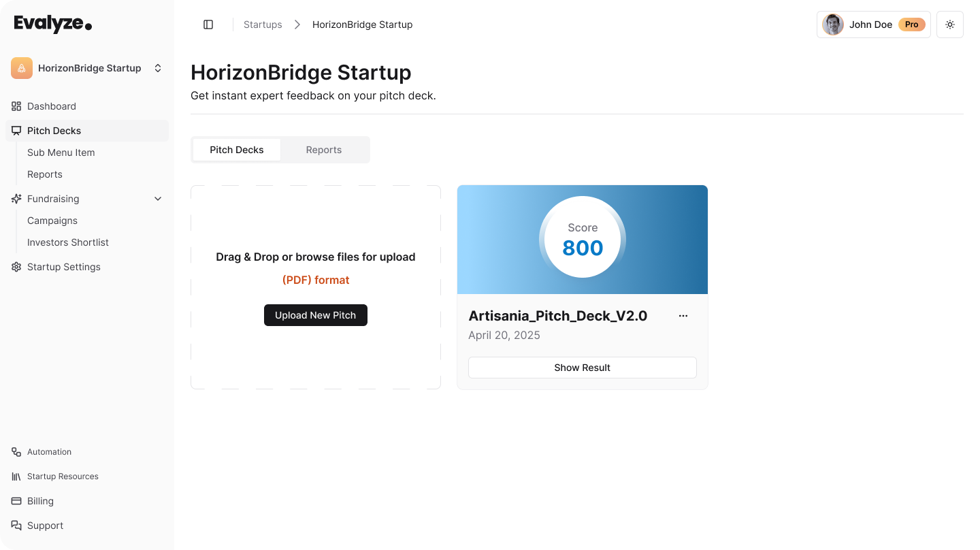
Task: Open the Investors Shortlist sidebar item
Action: 68,242
